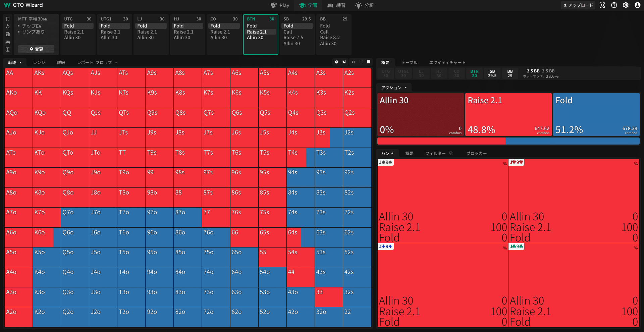
Task: Switch to the テーブル tab
Action: 409,62
